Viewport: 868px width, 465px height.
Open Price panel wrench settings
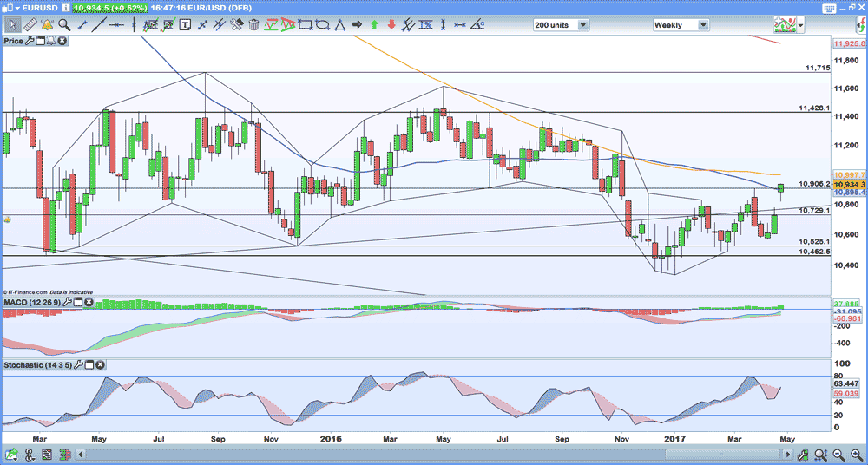30,41
